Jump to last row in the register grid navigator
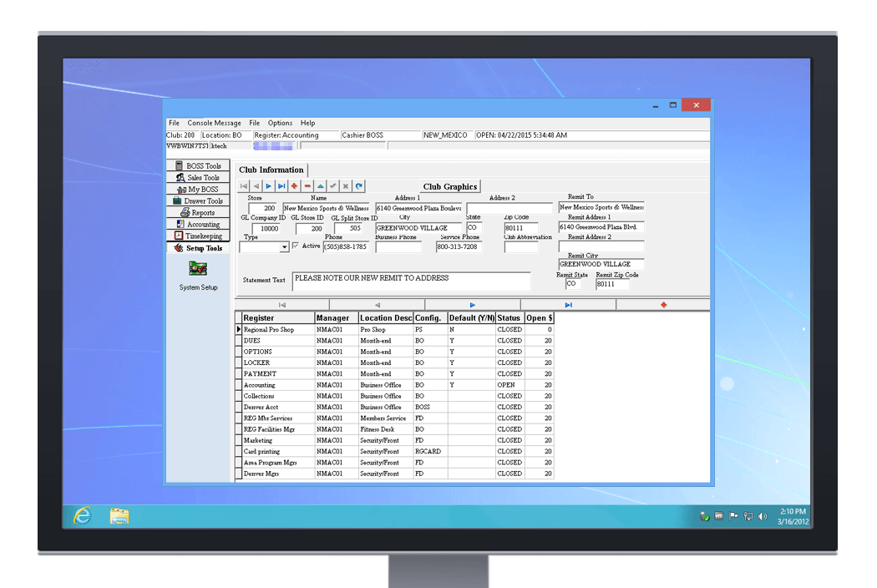This screenshot has width=877, height=588. click(568, 305)
